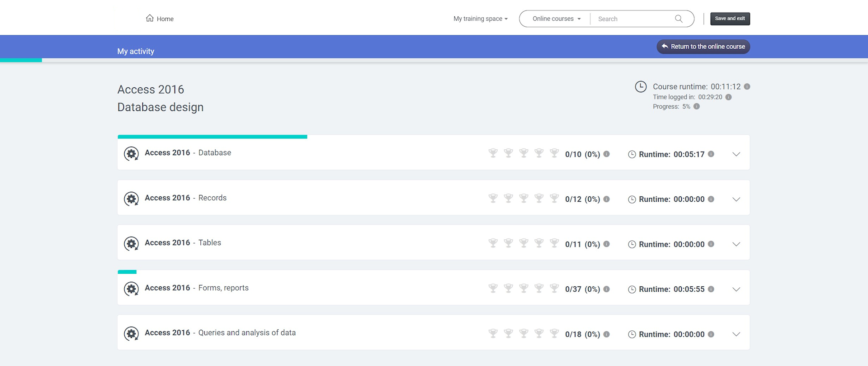868x366 pixels.
Task: Expand Queries and analysis of data chevron
Action: pyautogui.click(x=736, y=334)
